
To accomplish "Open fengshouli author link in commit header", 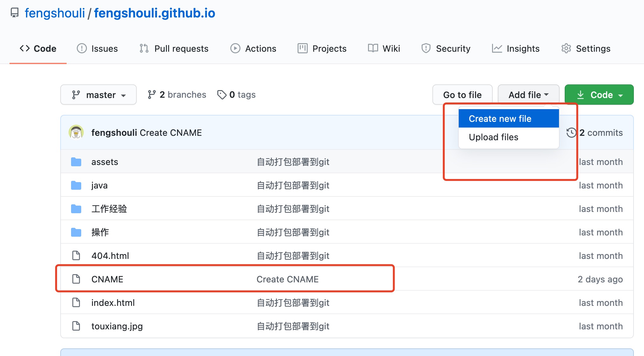I will pos(114,133).
